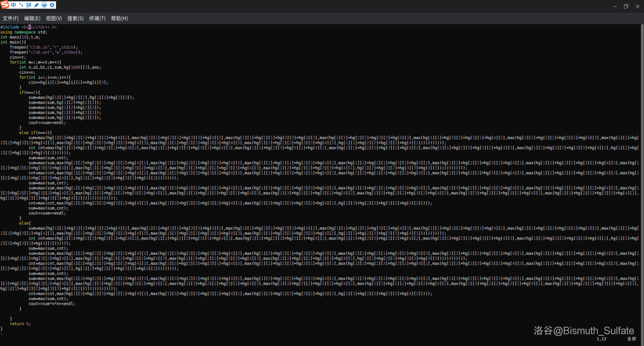
Task: Expand the 视图(V) menu
Action: click(x=54, y=18)
